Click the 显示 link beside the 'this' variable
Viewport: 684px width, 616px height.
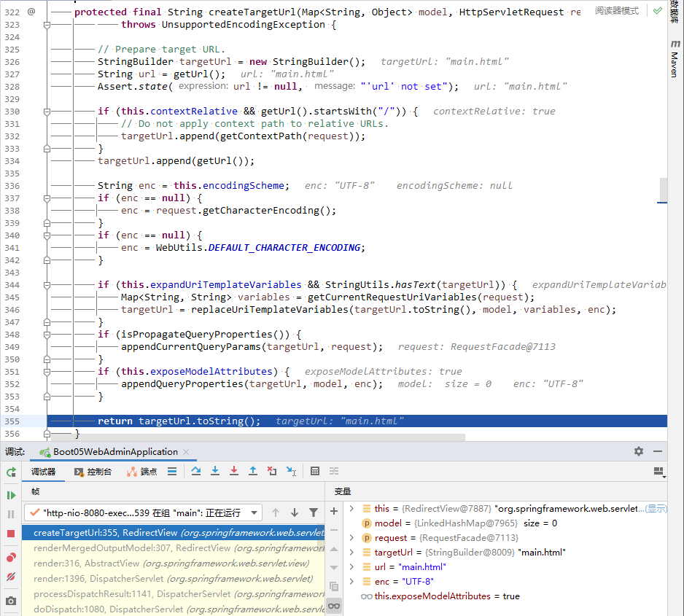[656, 508]
